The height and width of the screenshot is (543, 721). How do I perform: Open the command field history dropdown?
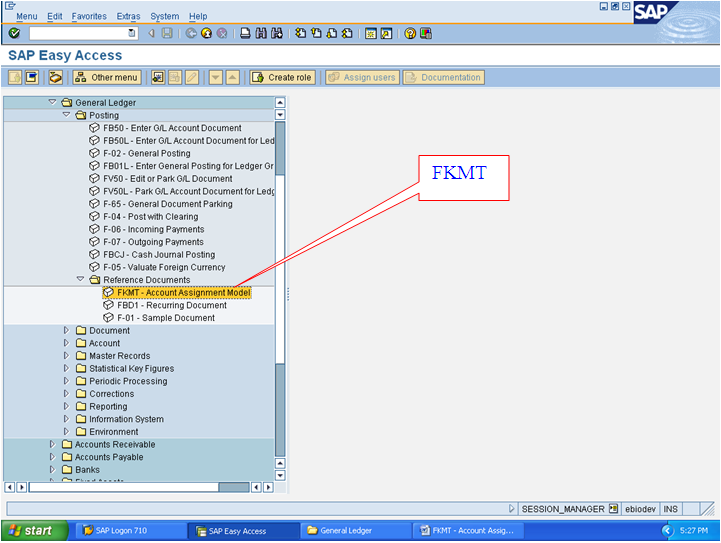132,33
